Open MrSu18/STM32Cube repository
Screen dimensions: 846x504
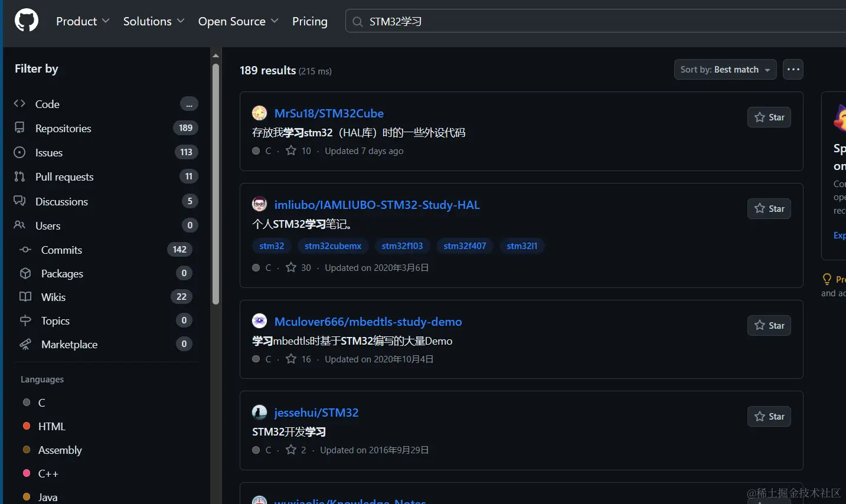coord(329,113)
